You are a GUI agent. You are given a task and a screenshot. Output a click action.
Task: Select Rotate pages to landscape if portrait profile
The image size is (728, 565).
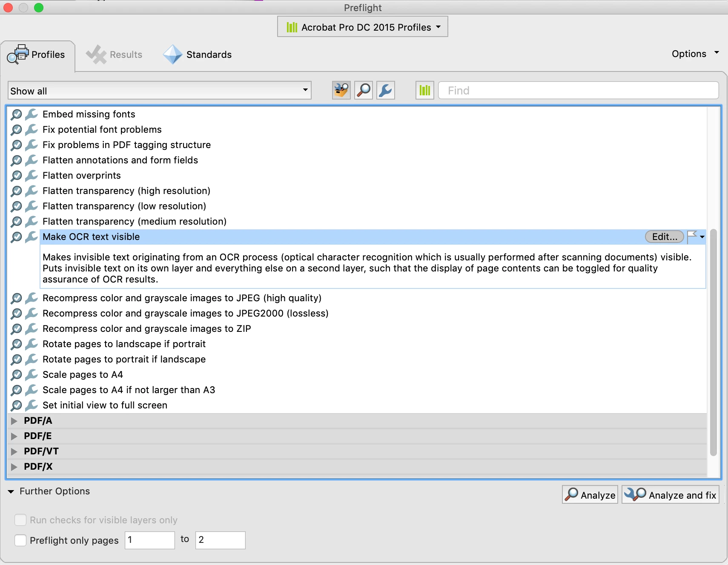tap(124, 344)
